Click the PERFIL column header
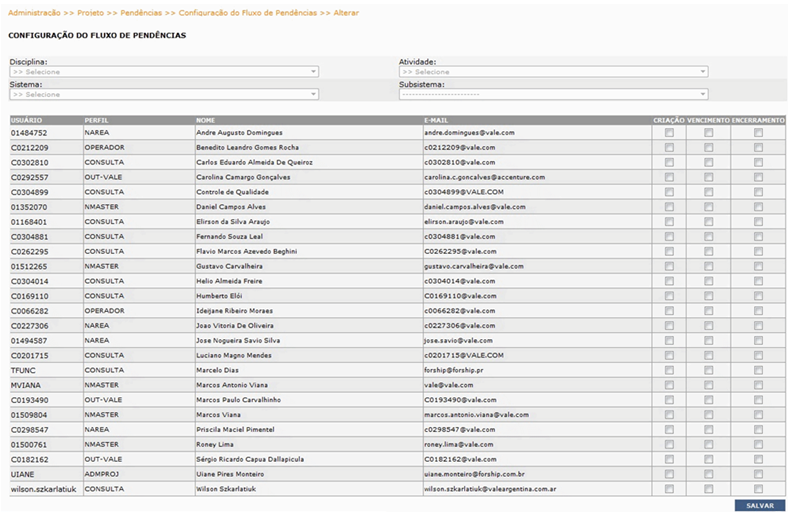792x515 pixels. coord(96,120)
